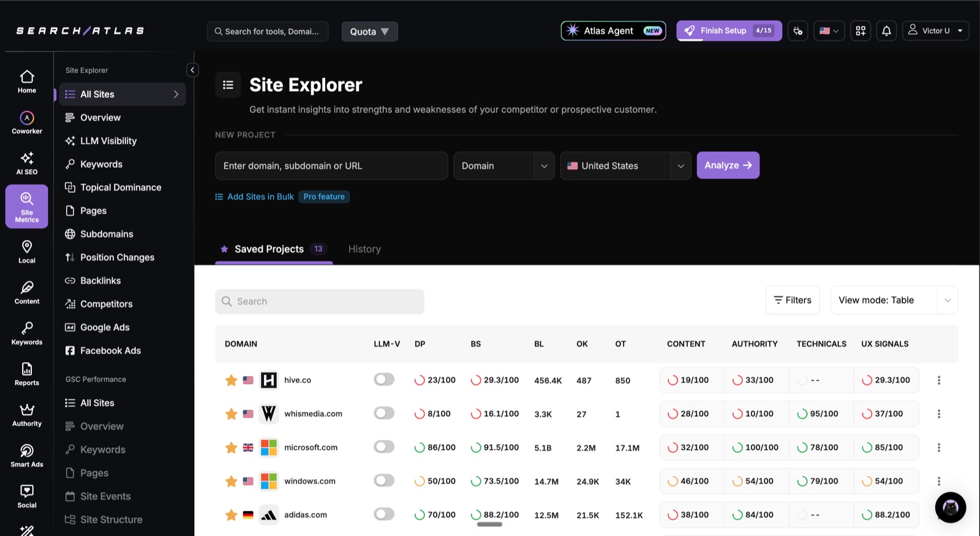Toggle LLM-V switch for hive.co
The width and height of the screenshot is (980, 536).
[x=384, y=380]
